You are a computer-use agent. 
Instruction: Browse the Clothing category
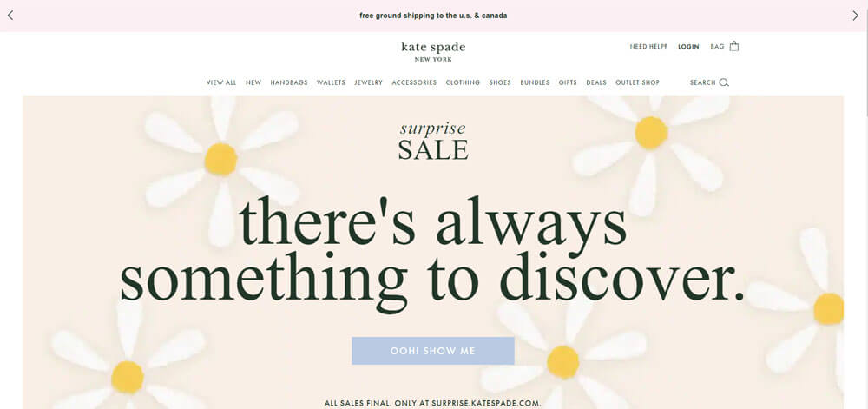point(463,82)
